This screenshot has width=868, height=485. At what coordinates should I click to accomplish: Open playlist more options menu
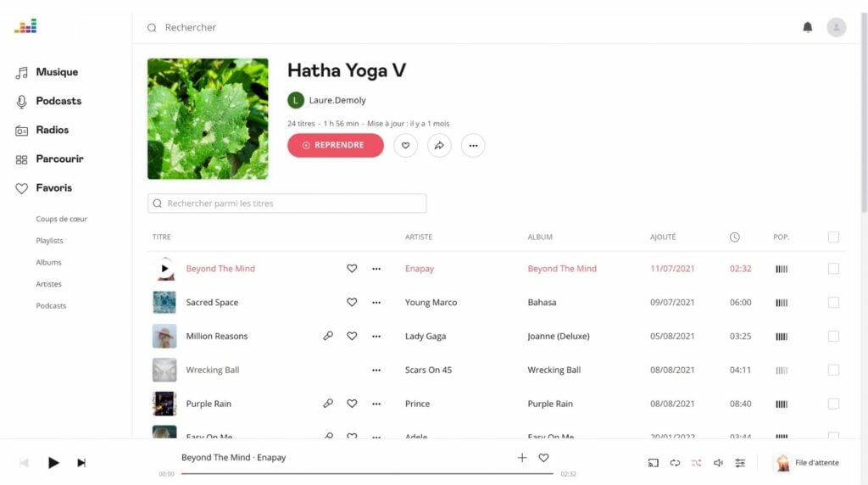pyautogui.click(x=473, y=146)
